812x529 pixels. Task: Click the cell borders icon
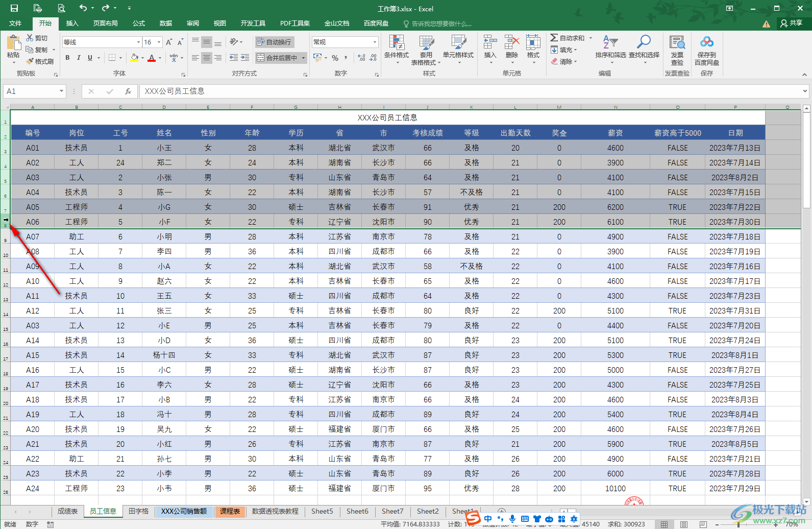[x=112, y=58]
